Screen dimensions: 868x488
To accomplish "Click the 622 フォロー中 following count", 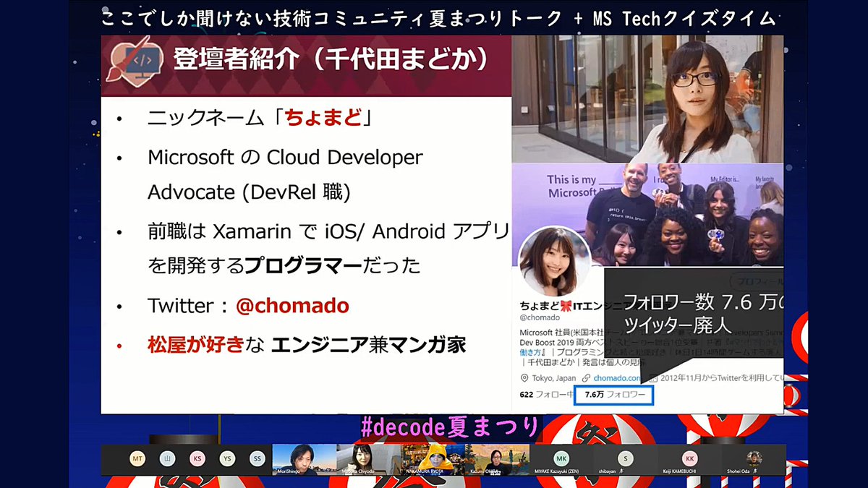I will tap(546, 395).
